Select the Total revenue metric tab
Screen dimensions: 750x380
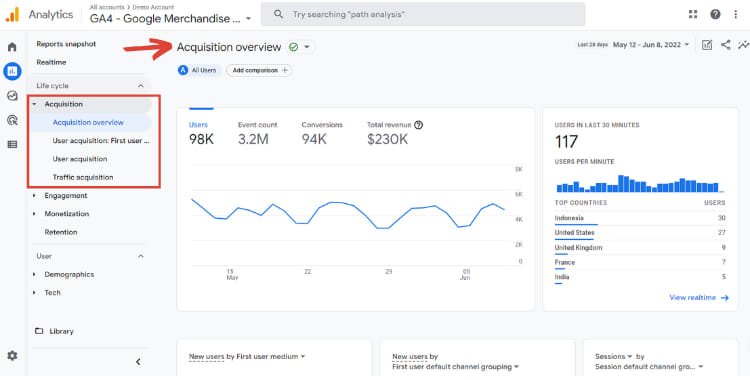pos(395,133)
